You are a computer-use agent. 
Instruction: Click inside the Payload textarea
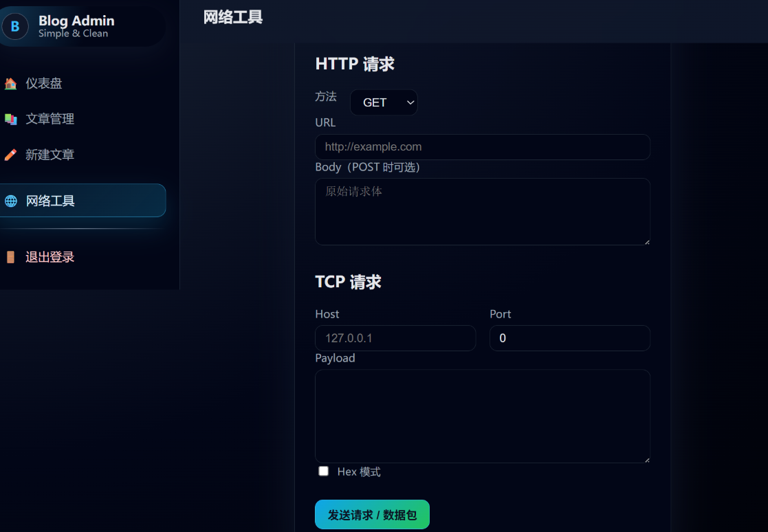pyautogui.click(x=482, y=416)
